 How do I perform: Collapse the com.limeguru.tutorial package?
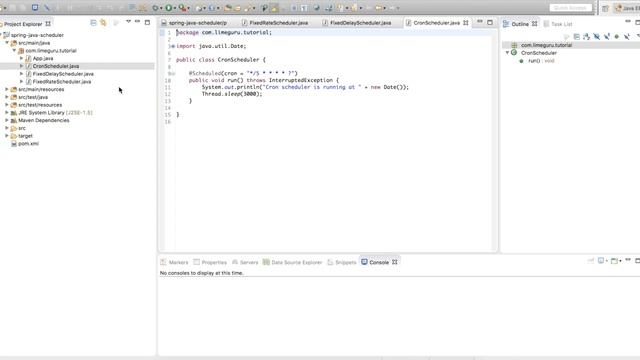coord(14,51)
